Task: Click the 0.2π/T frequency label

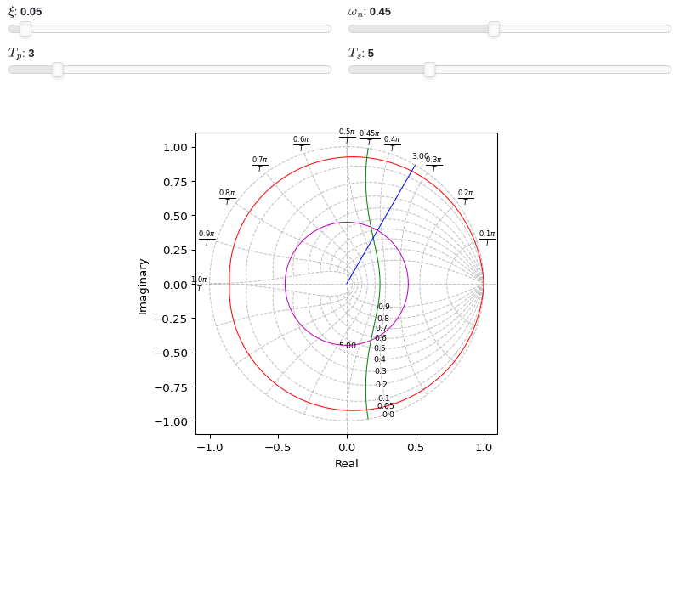Action: tap(466, 197)
